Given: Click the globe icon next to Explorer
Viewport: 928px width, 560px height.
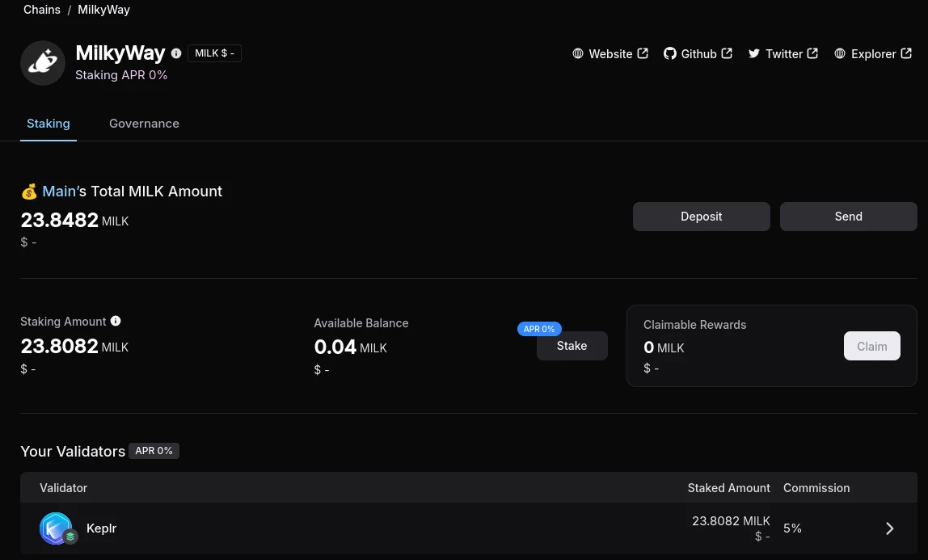Looking at the screenshot, I should (x=840, y=54).
